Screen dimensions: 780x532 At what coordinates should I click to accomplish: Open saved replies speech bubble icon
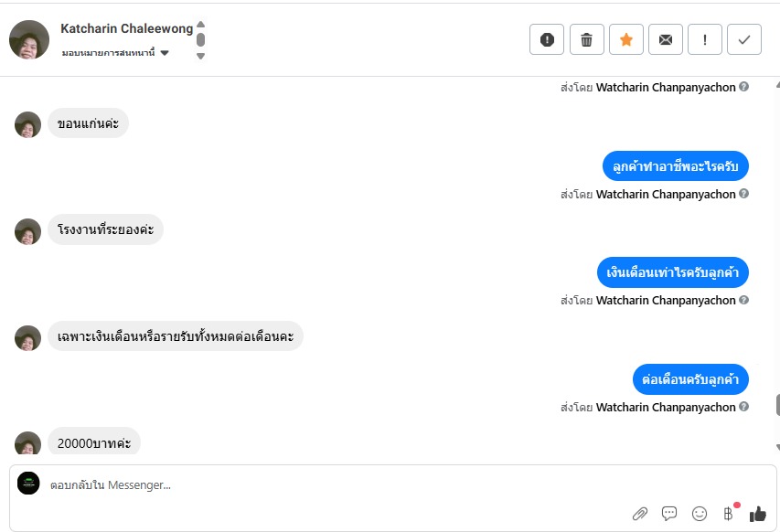pyautogui.click(x=669, y=514)
